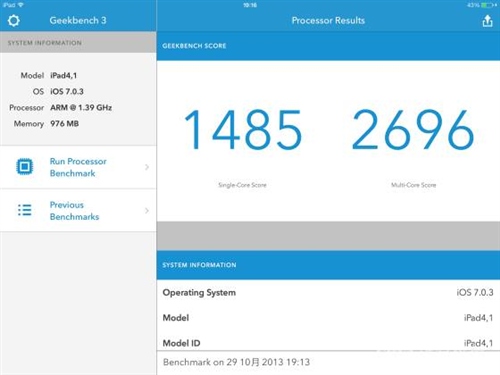Image resolution: width=500 pixels, height=375 pixels.
Task: Select the Processor Results header title
Action: pos(328,20)
